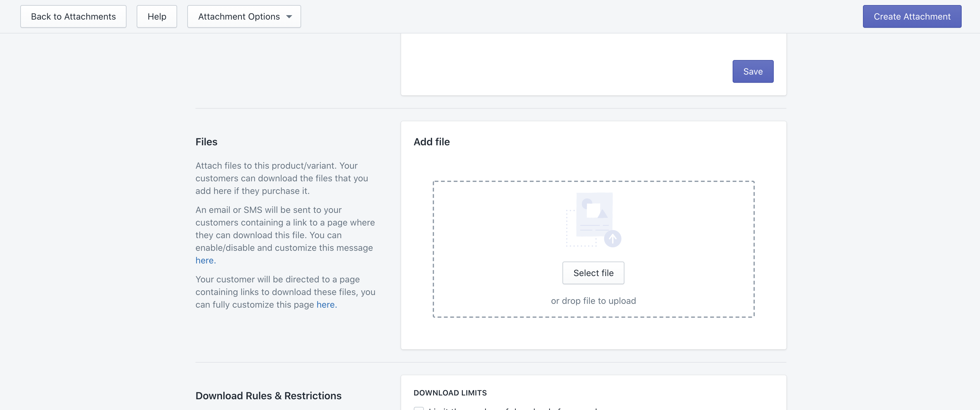The image size is (980, 410).
Task: Open the message customization 'here' link
Action: coord(204,260)
